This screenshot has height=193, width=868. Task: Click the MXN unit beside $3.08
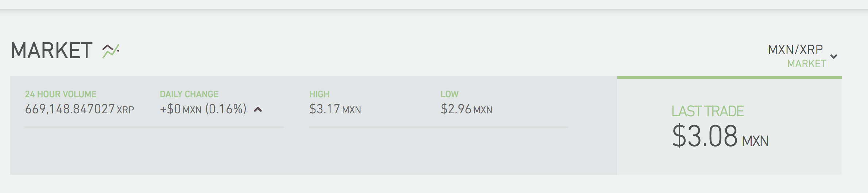[x=755, y=141]
